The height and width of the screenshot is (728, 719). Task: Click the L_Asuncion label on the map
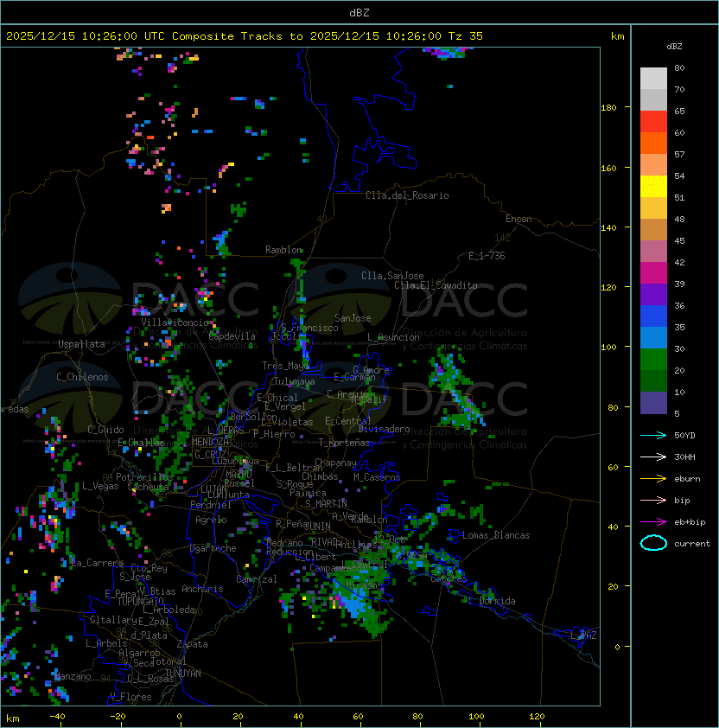click(393, 337)
